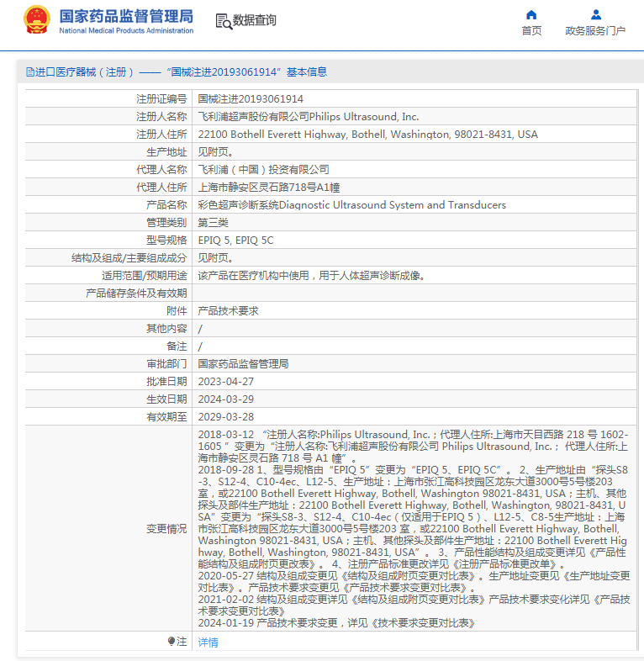Click the 首页 text link

pos(531,31)
